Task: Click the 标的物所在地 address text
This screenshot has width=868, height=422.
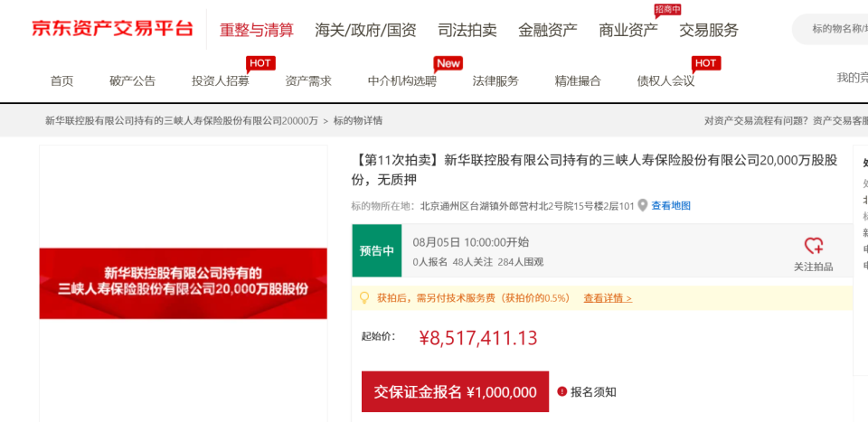Action: point(492,206)
